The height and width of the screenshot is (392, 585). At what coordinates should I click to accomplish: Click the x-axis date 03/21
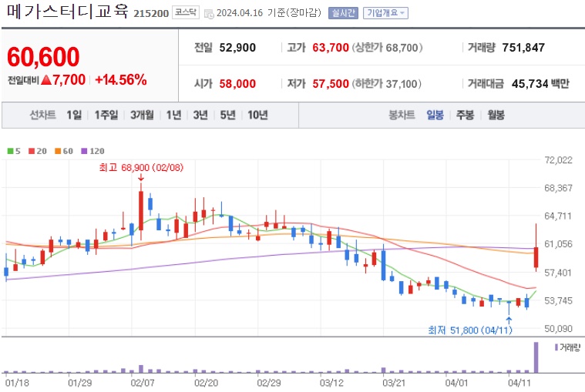coord(394,383)
